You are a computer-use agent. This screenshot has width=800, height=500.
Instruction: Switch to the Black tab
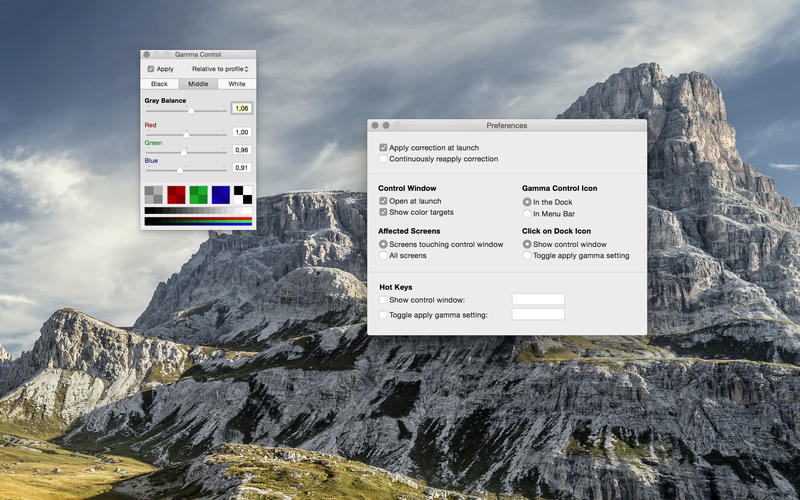click(x=159, y=84)
